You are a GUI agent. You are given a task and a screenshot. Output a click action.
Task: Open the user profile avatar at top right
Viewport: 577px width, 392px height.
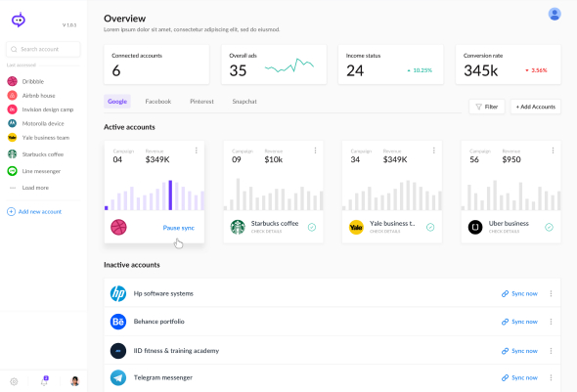pyautogui.click(x=555, y=14)
